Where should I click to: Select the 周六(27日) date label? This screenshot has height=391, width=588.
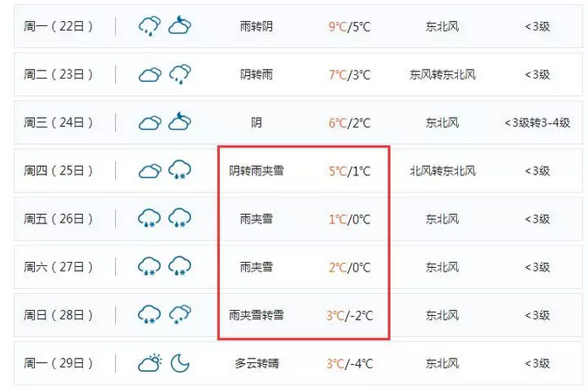[58, 266]
